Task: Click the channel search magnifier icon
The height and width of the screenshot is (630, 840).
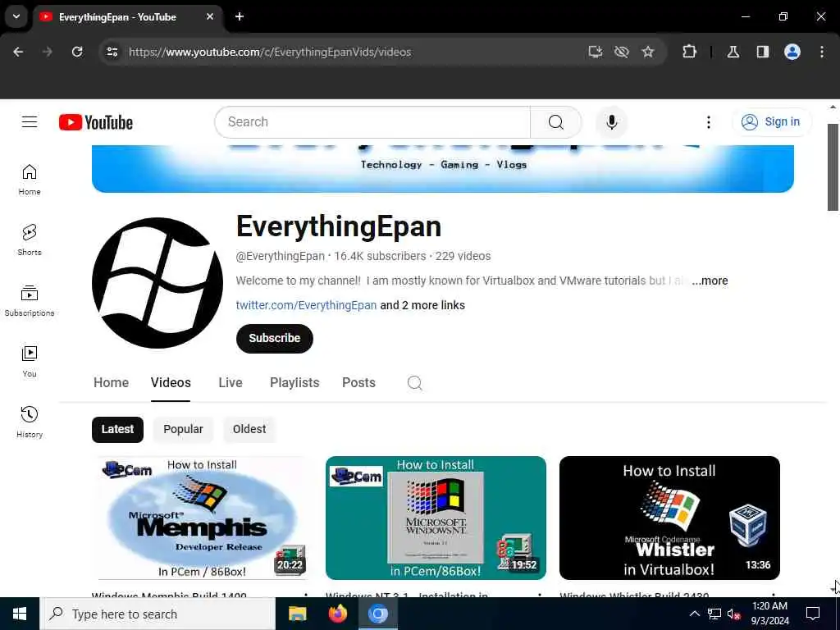Action: click(x=414, y=383)
